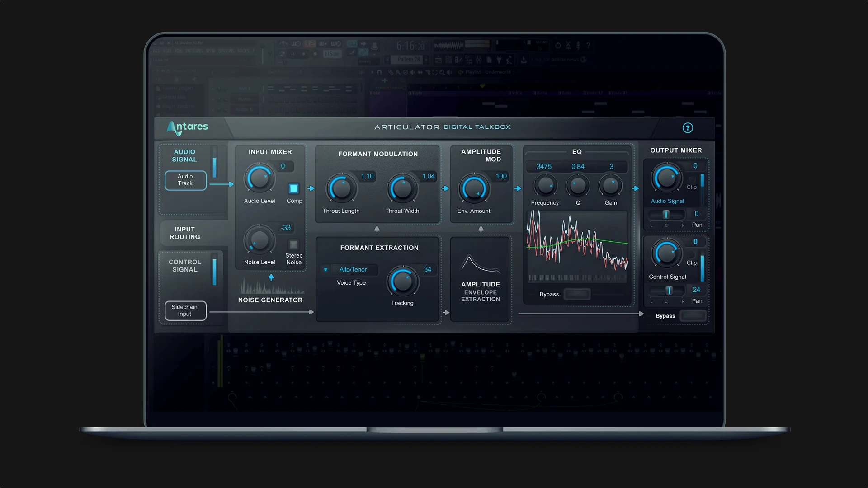Toggle the Output Mixer Bypass switch

693,316
